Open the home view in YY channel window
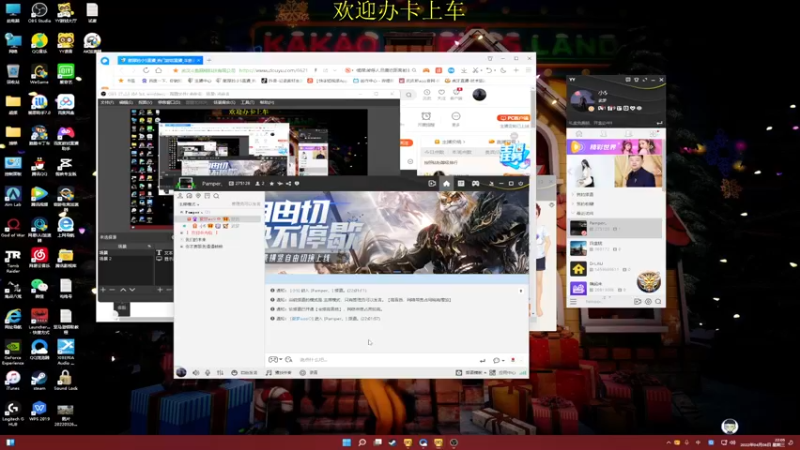800x450 pixels. coord(446,184)
